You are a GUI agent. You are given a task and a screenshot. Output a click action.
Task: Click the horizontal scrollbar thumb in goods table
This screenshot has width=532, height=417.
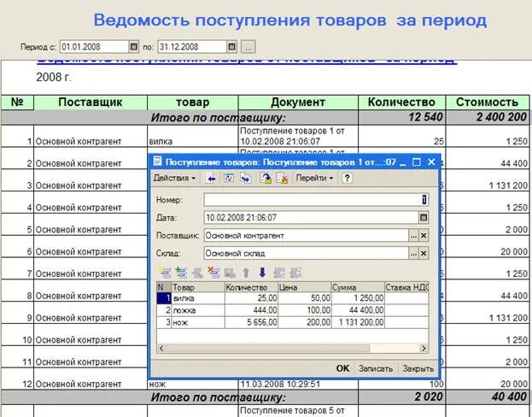tap(267, 348)
